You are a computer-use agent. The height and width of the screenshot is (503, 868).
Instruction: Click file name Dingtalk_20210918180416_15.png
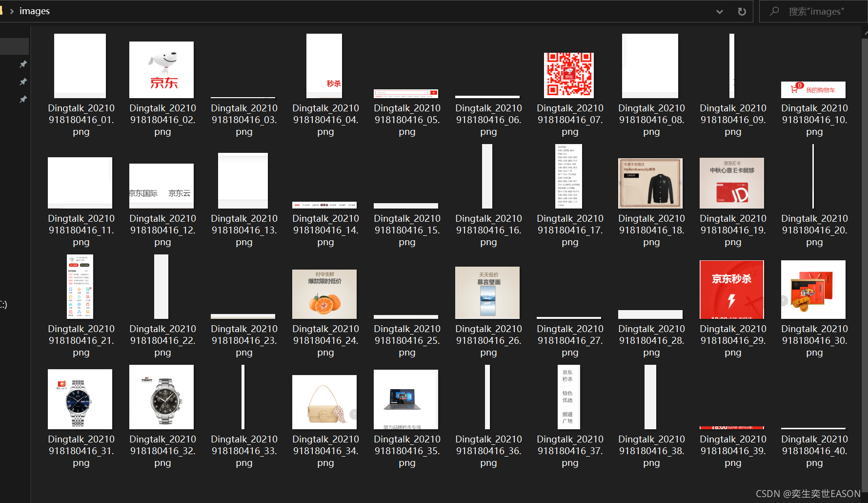407,230
